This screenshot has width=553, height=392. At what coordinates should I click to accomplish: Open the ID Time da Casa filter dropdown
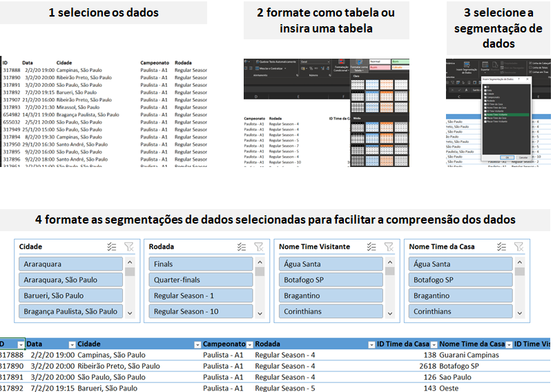coord(434,345)
